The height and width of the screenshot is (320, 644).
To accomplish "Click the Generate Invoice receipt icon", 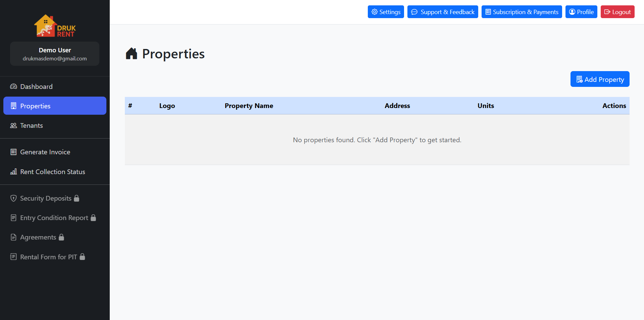I will click(x=13, y=152).
